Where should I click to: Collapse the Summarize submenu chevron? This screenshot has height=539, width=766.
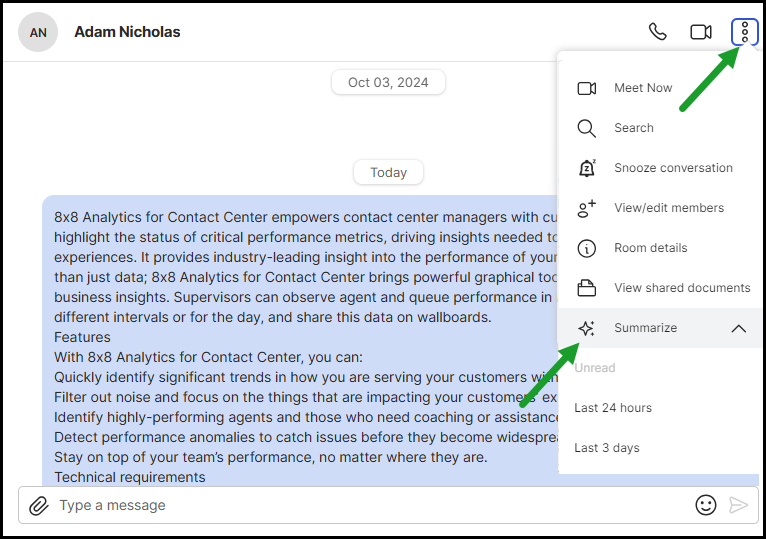click(x=739, y=328)
